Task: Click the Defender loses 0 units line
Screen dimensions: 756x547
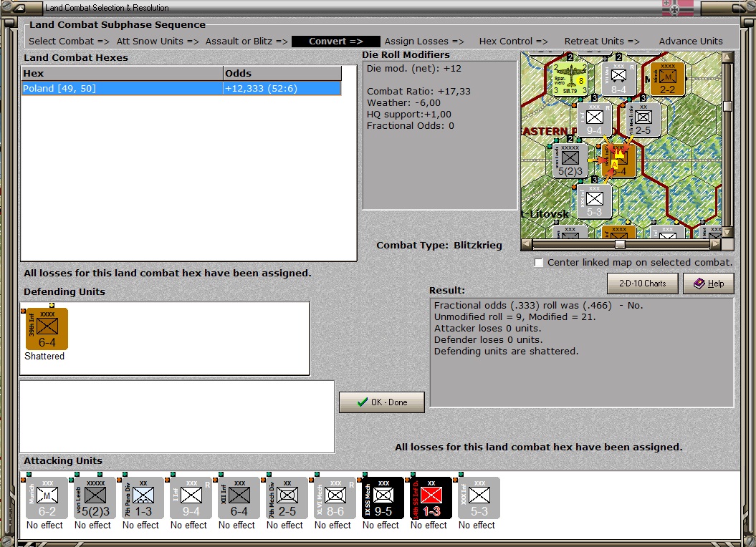Action: [x=489, y=340]
